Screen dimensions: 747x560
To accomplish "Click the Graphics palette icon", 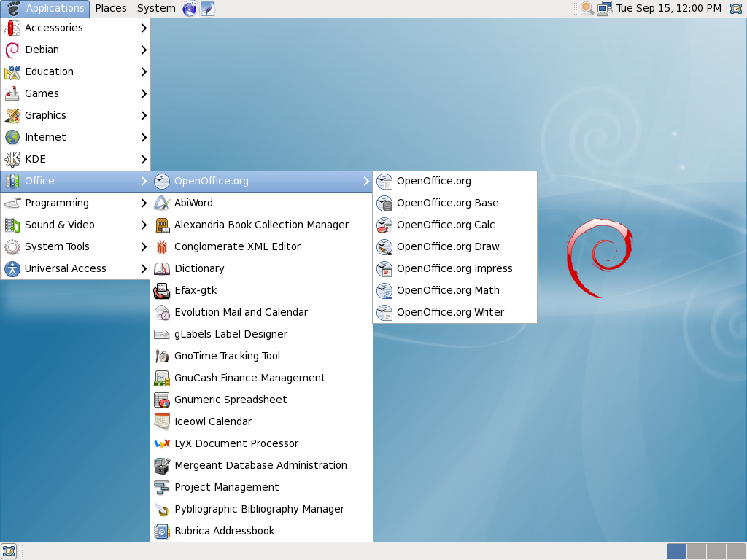I will click(x=12, y=116).
